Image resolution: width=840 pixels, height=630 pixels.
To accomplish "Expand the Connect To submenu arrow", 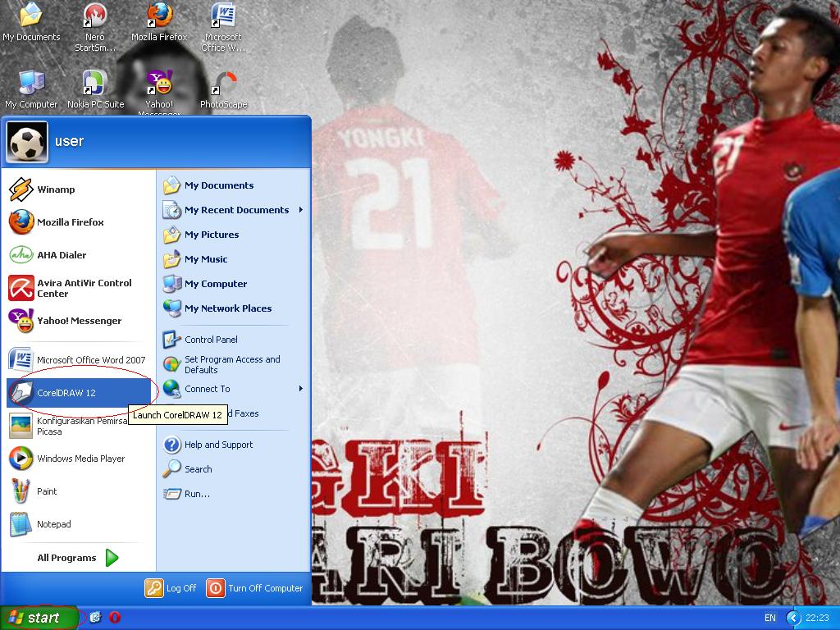I will point(301,389).
